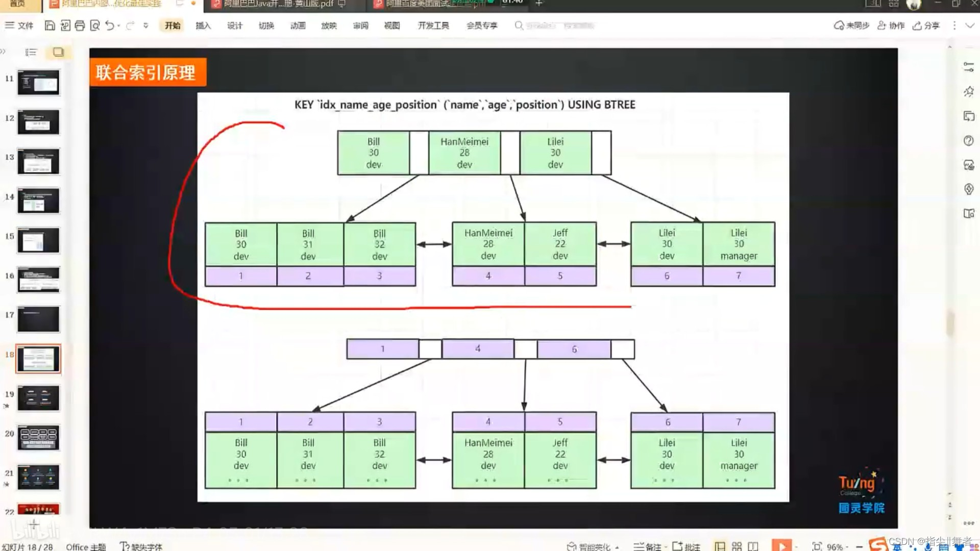
Task: Open the 96% zoom level dropdown
Action: [837, 546]
